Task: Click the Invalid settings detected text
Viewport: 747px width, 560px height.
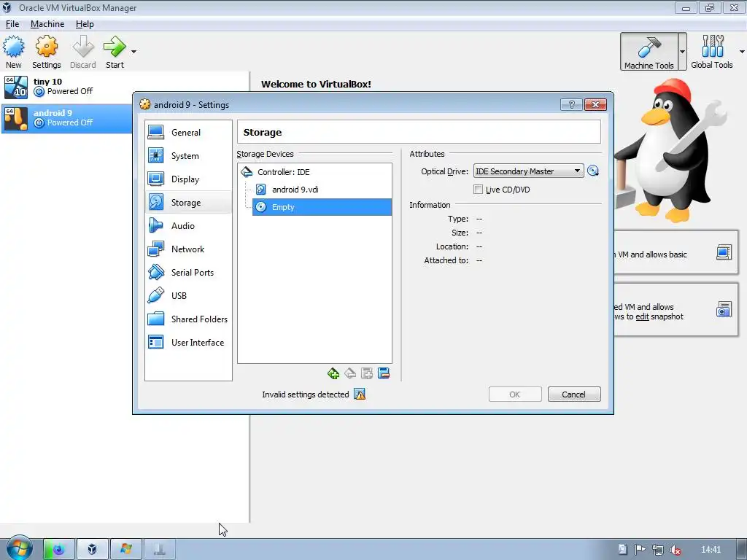Action: pyautogui.click(x=306, y=394)
